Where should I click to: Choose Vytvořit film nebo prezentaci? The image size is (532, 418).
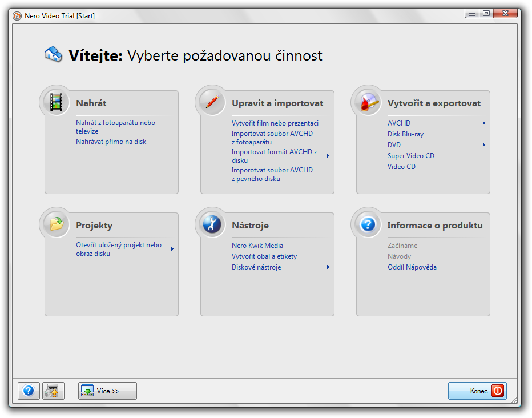coord(275,123)
